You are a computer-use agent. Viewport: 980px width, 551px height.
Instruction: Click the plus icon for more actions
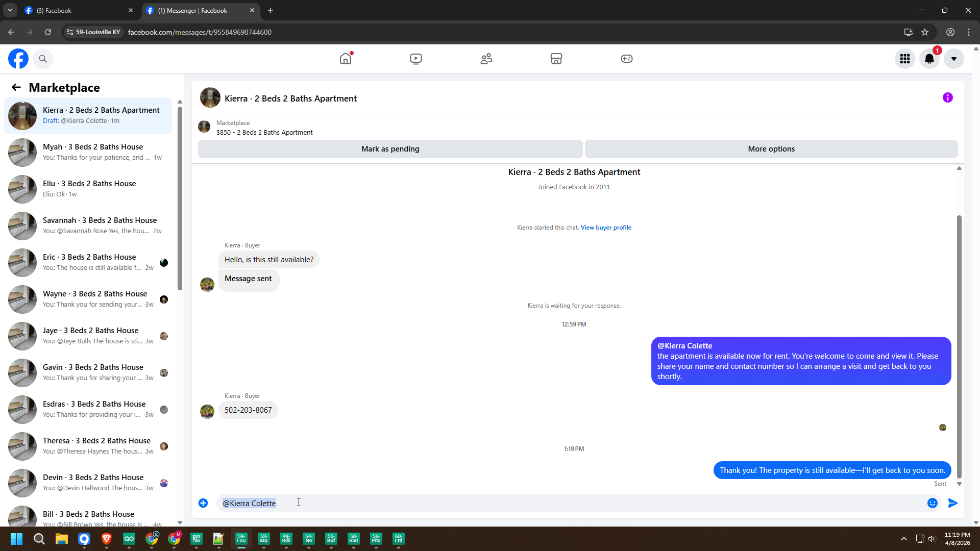(x=203, y=503)
